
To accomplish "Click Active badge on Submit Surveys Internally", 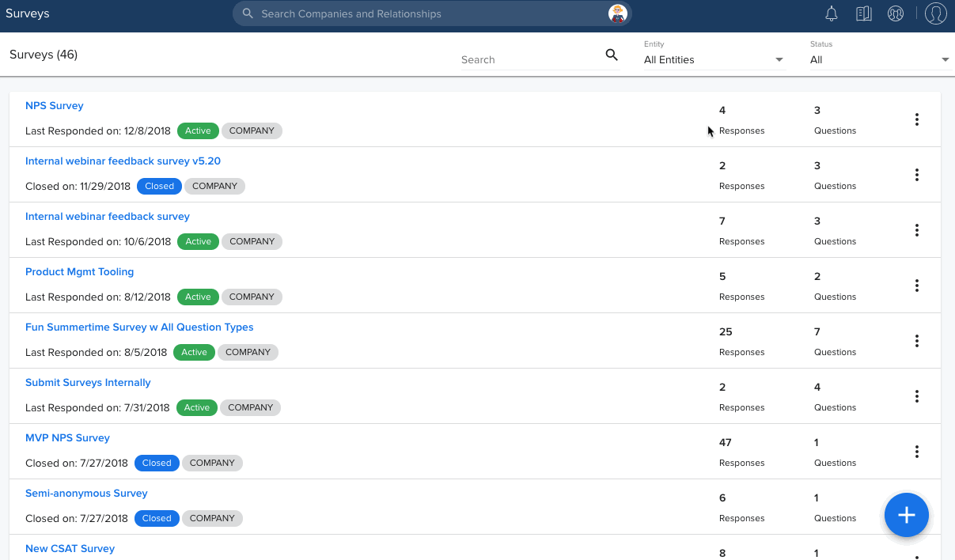I will (196, 407).
